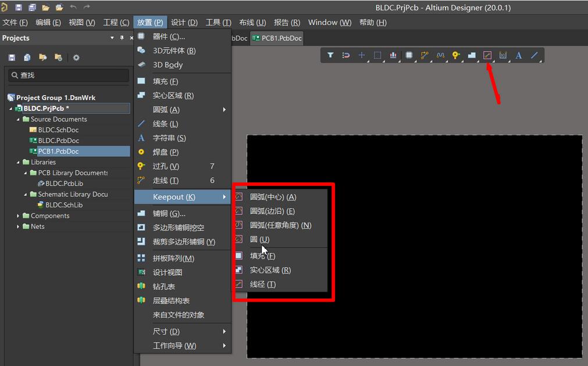Select BLDC.SchDoc in project tree
588x366 pixels.
click(x=58, y=130)
